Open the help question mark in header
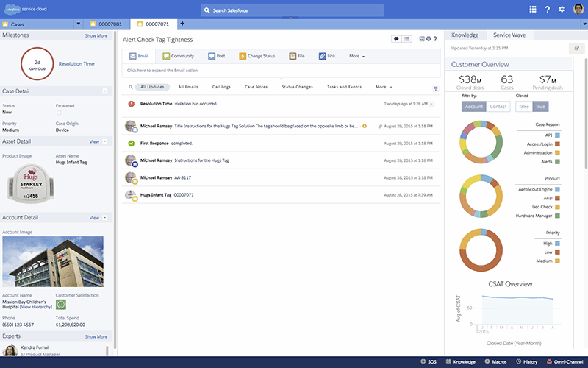This screenshot has height=368, width=588. (547, 10)
